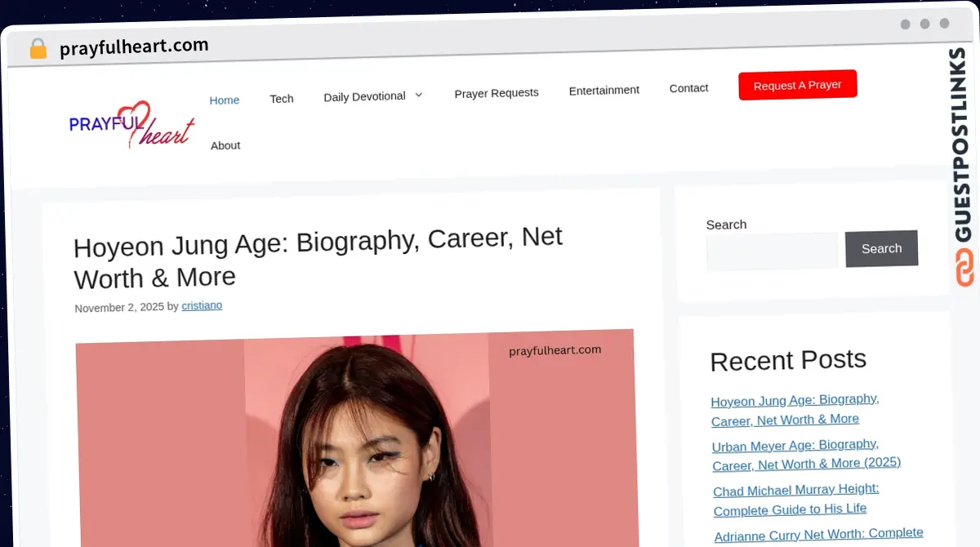Click the prayfulheart.com address bar URL
The image size is (980, 547).
coord(134,47)
